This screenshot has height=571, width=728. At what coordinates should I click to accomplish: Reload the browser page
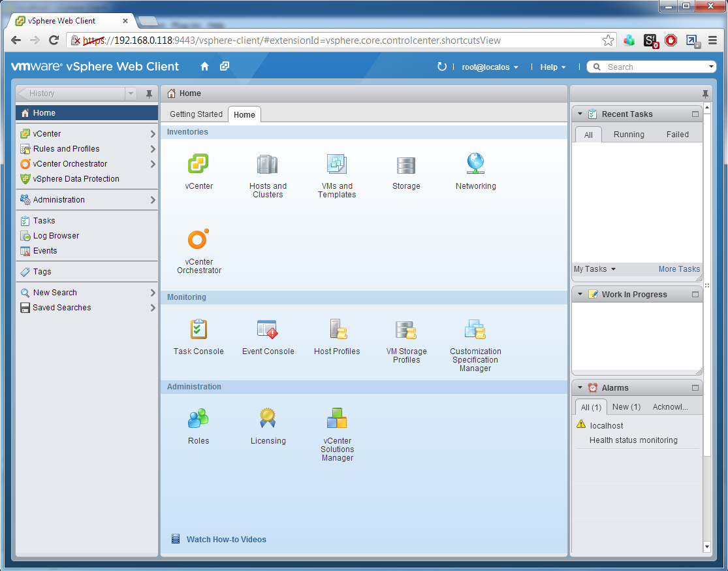tap(54, 41)
